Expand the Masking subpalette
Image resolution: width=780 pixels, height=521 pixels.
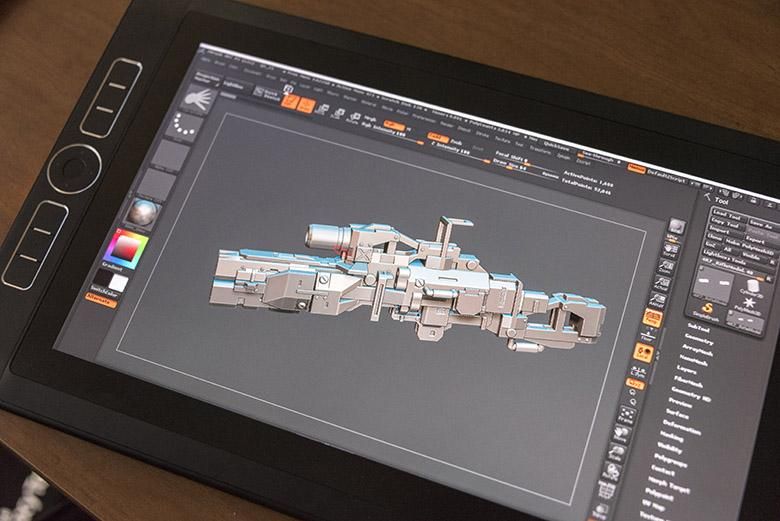pyautogui.click(x=672, y=437)
